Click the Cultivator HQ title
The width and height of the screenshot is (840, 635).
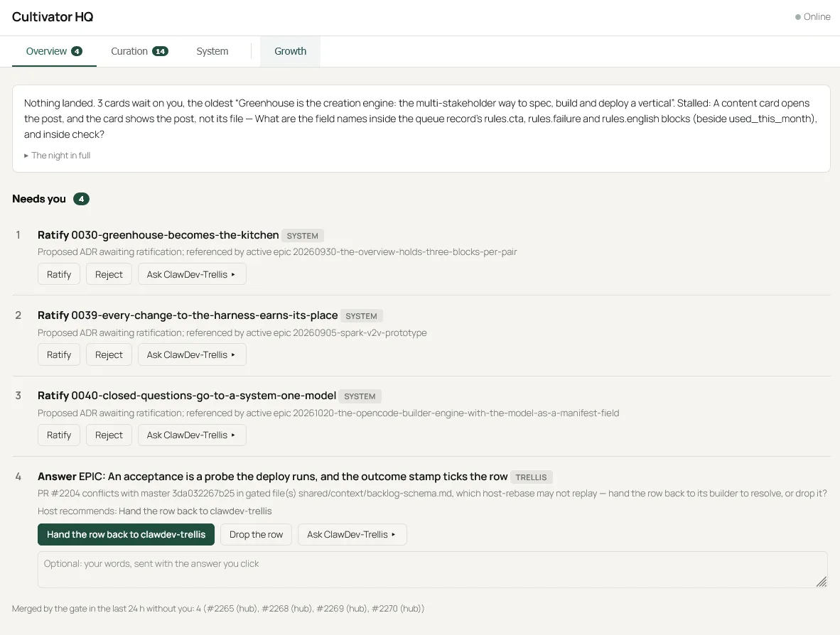[53, 16]
